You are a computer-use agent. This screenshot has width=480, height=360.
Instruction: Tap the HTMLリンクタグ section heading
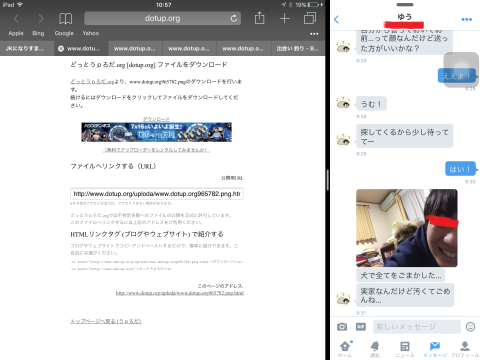(x=147, y=234)
